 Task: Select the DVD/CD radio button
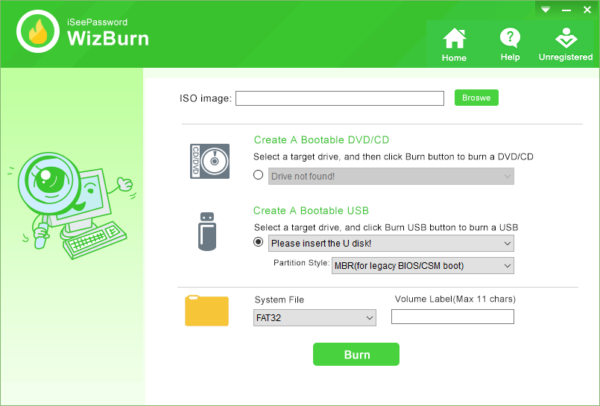(x=258, y=175)
